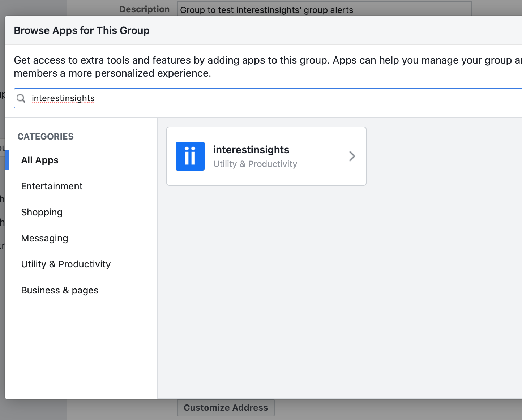Filter apps by Entertainment category
Viewport: 522px width, 420px height.
pyautogui.click(x=52, y=186)
